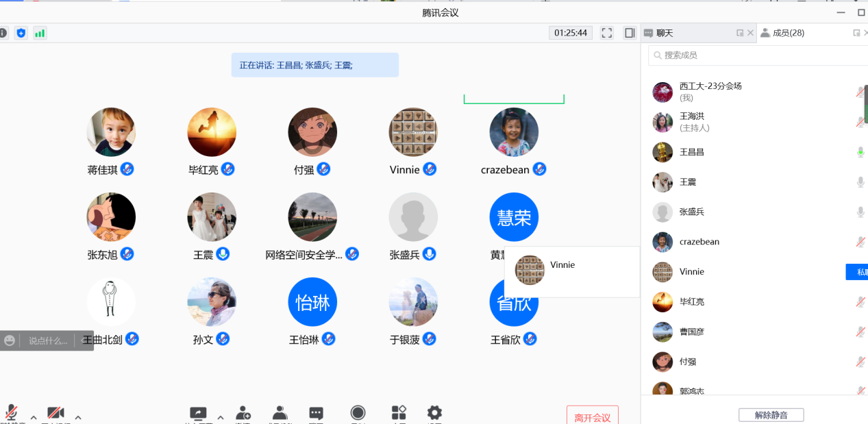Toggle the camera video button
Viewport: 868px width, 424px height.
55,413
